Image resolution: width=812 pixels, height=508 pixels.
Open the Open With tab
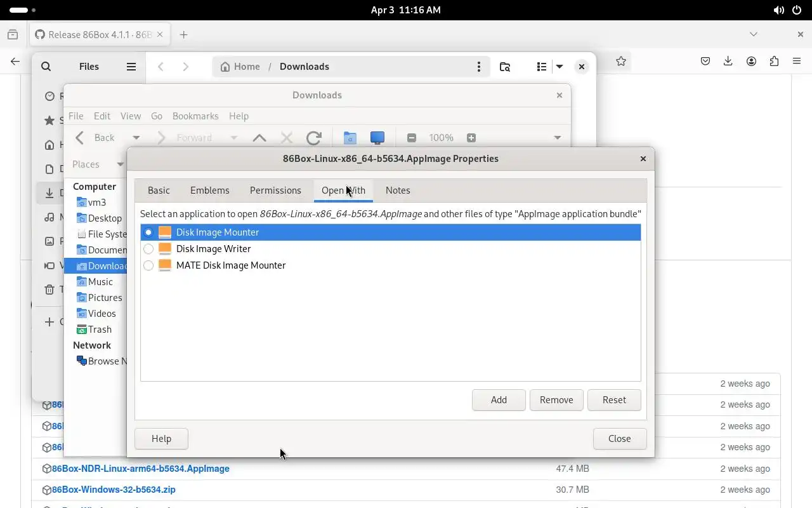pyautogui.click(x=343, y=190)
